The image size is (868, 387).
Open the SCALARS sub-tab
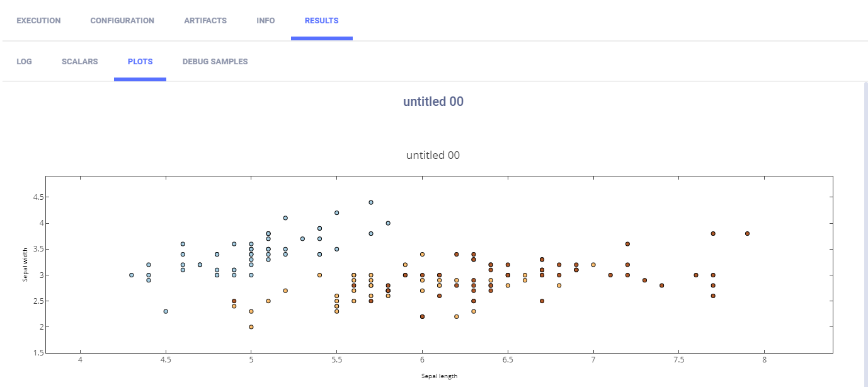pyautogui.click(x=79, y=62)
